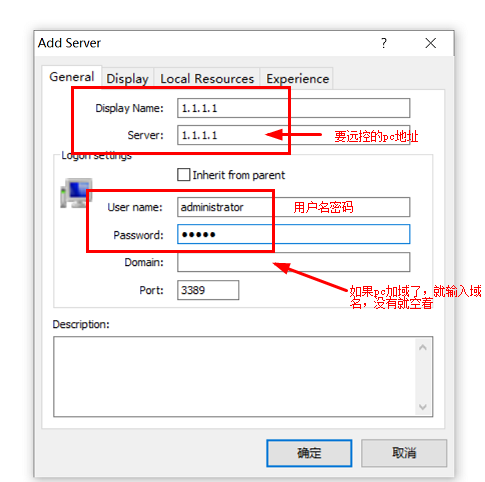Click the help question mark button

tap(384, 43)
